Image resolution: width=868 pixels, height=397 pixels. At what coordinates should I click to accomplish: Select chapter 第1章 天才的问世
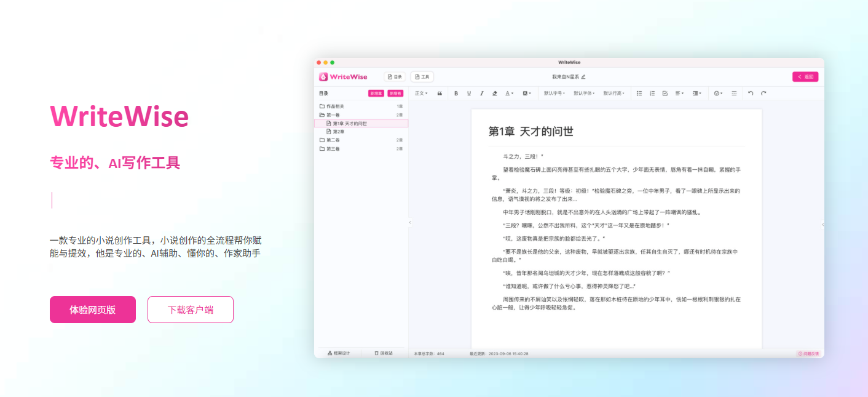(x=361, y=124)
